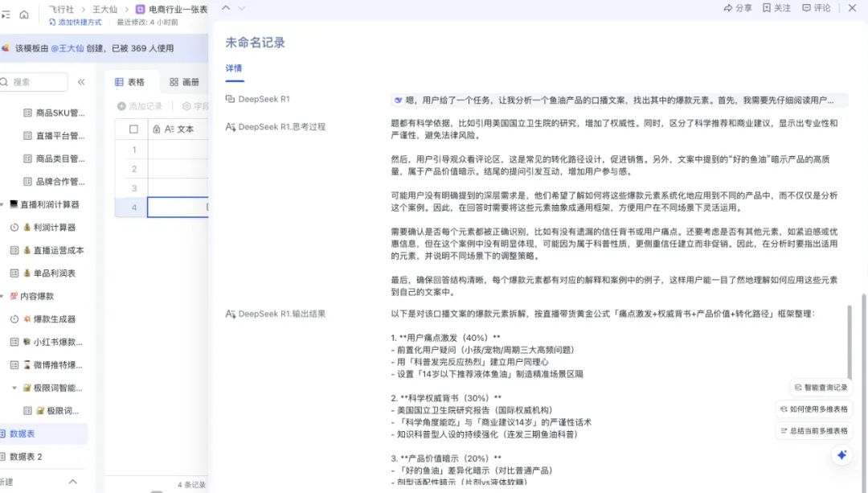868x493 pixels.
Task: Open 品牌合作管... table in sidebar
Action: pyautogui.click(x=55, y=182)
